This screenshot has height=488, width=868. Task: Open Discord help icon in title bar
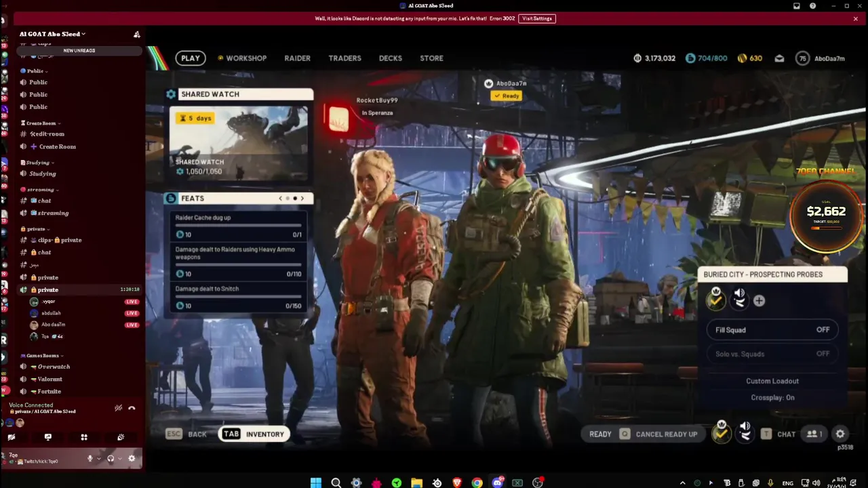(x=813, y=6)
